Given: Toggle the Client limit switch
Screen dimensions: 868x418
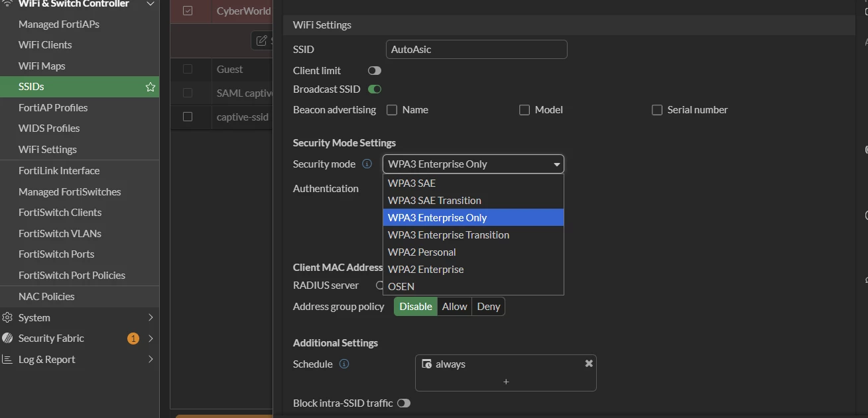Looking at the screenshot, I should [x=375, y=70].
